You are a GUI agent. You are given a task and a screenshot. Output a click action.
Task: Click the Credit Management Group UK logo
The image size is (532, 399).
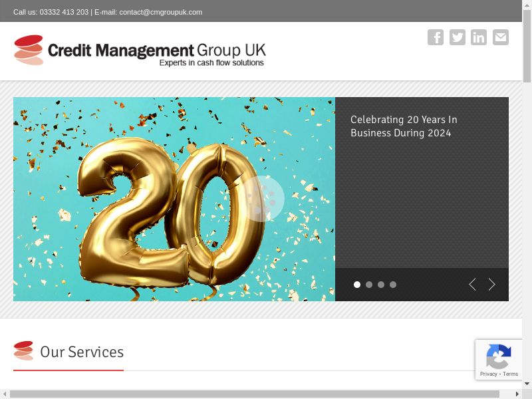tap(140, 51)
